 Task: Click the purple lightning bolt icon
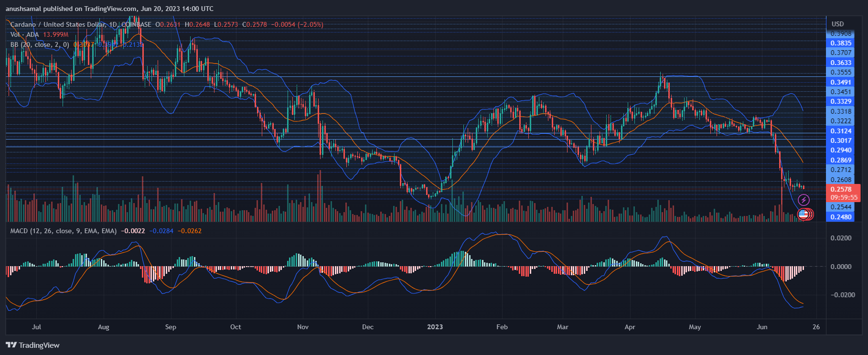pyautogui.click(x=804, y=200)
